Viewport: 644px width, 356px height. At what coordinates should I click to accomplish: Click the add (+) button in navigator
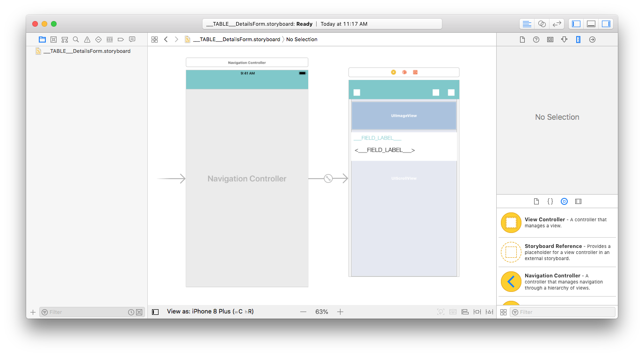[x=33, y=312]
